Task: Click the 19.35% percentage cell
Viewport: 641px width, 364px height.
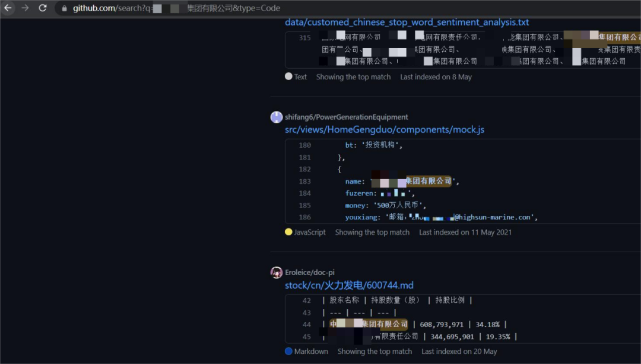Action: pyautogui.click(x=498, y=337)
